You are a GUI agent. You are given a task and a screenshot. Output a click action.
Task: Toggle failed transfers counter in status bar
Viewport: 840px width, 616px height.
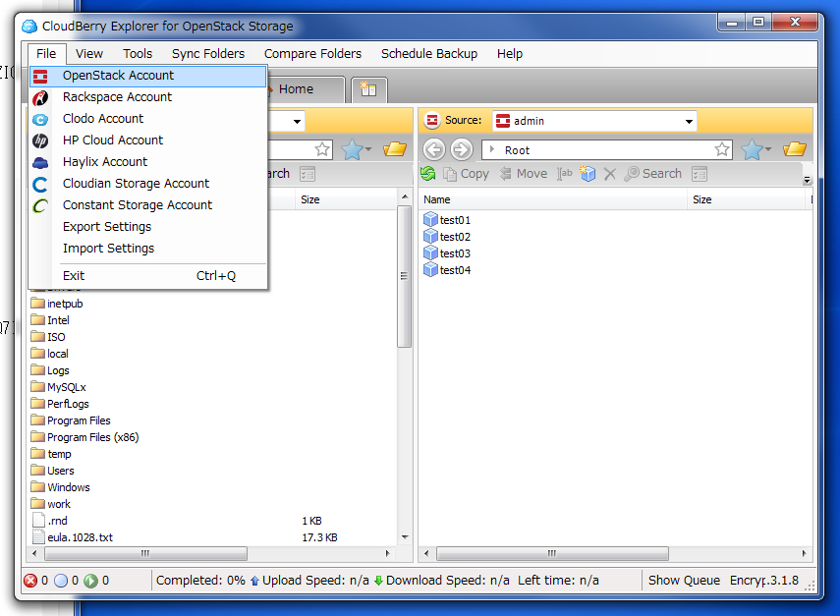click(29, 581)
